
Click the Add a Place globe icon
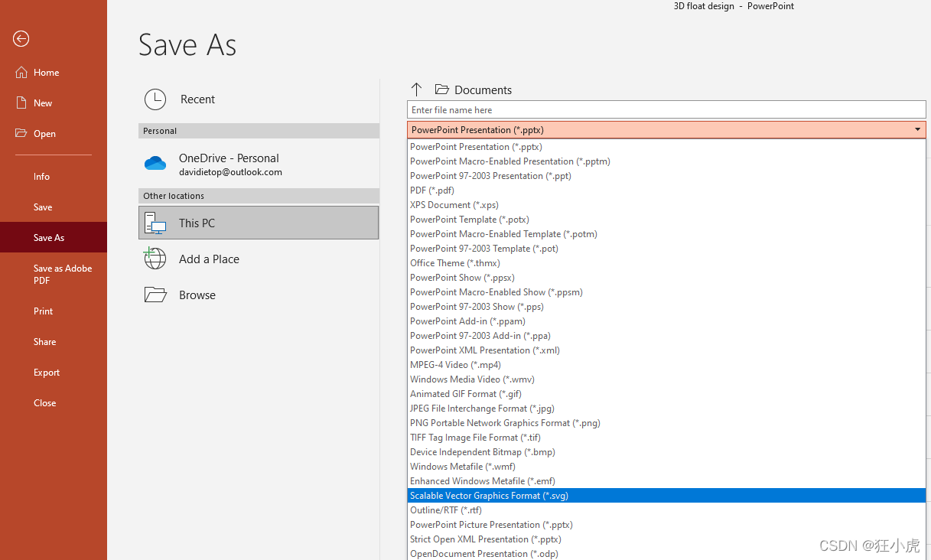pyautogui.click(x=155, y=259)
